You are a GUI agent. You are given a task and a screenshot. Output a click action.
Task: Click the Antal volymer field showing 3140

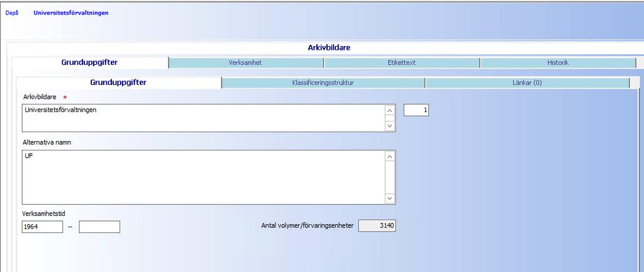coord(377,225)
